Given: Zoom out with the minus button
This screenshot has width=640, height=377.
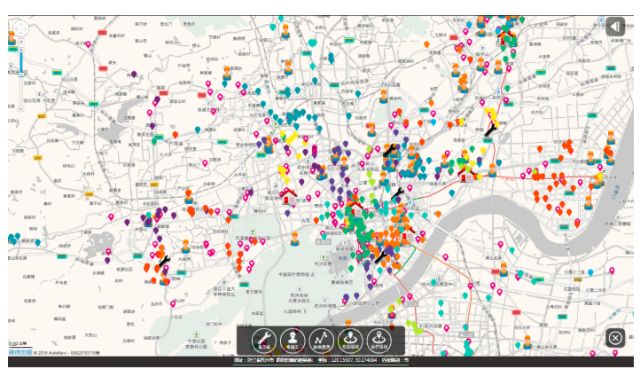Looking at the screenshot, I should (x=22, y=109).
